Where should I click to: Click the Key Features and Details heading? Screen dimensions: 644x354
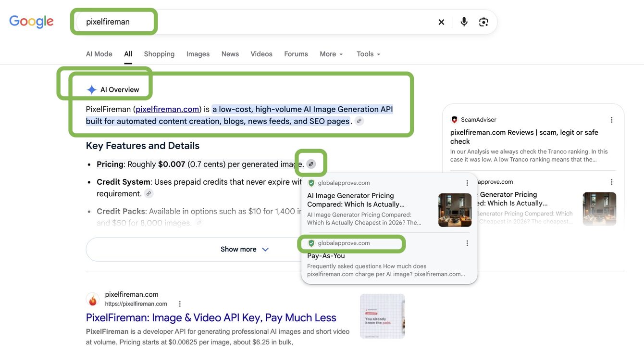tap(143, 146)
